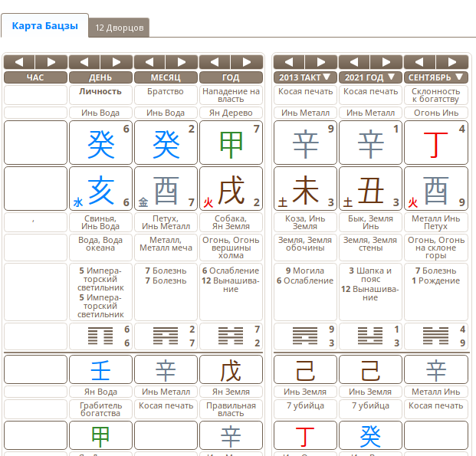Click the Личность label
The width and height of the screenshot is (476, 456).
pos(100,91)
